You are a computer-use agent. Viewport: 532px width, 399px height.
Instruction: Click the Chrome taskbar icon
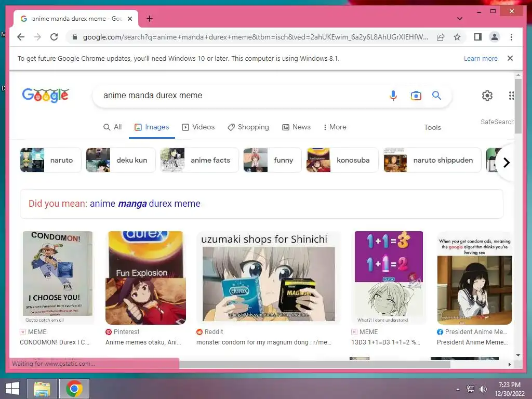pyautogui.click(x=74, y=389)
